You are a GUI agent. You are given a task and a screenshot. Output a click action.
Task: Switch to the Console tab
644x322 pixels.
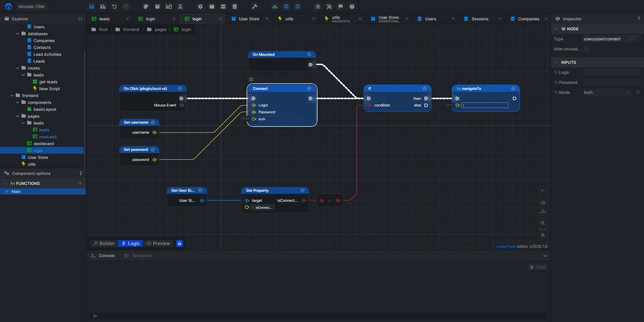pyautogui.click(x=103, y=256)
